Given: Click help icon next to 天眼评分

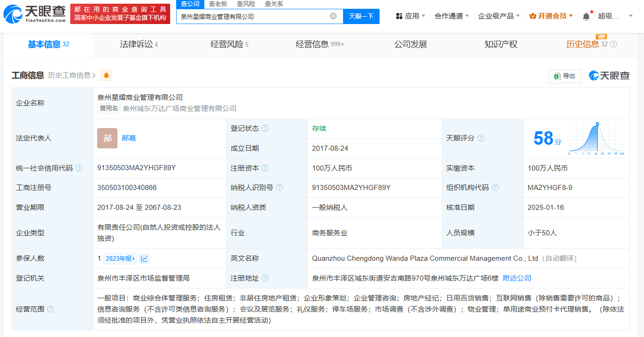Looking at the screenshot, I should [x=481, y=138].
